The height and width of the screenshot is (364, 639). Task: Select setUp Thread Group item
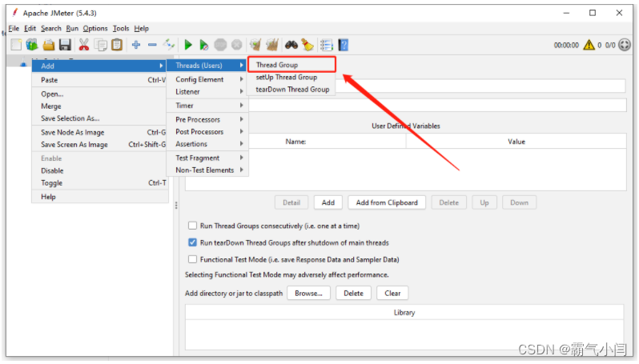291,78
